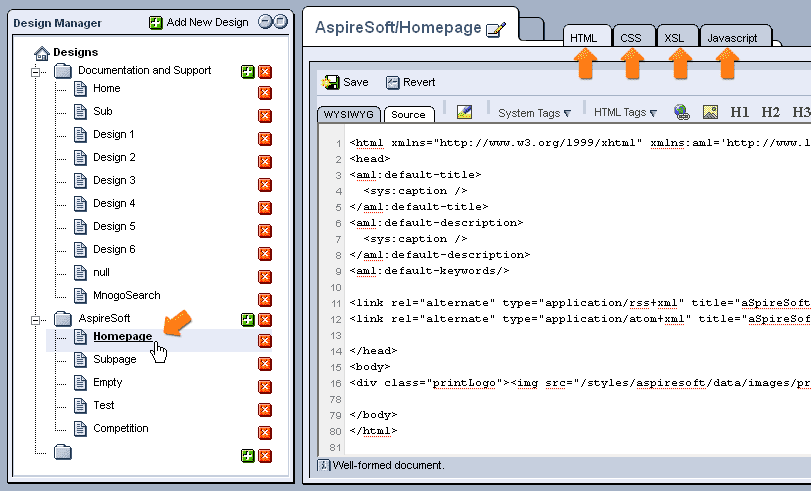The width and height of the screenshot is (811, 491).
Task: Click the edit icon beside AspireSoft/Homepage title
Action: [x=496, y=30]
